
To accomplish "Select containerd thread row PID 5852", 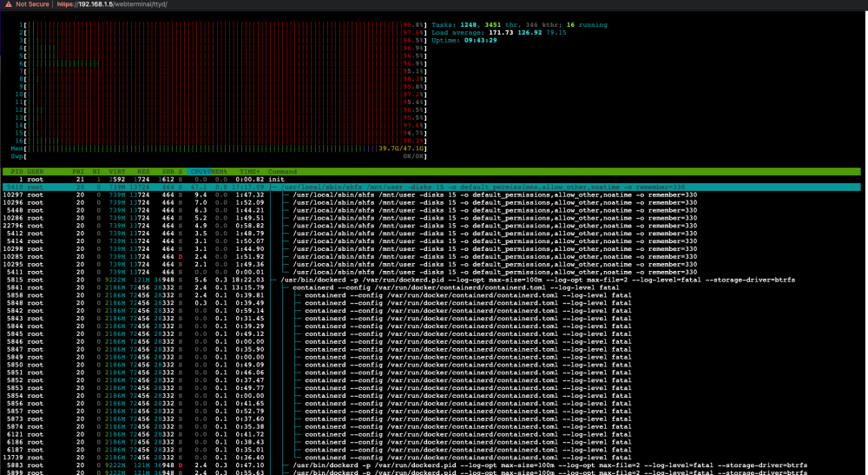I will [x=431, y=381].
